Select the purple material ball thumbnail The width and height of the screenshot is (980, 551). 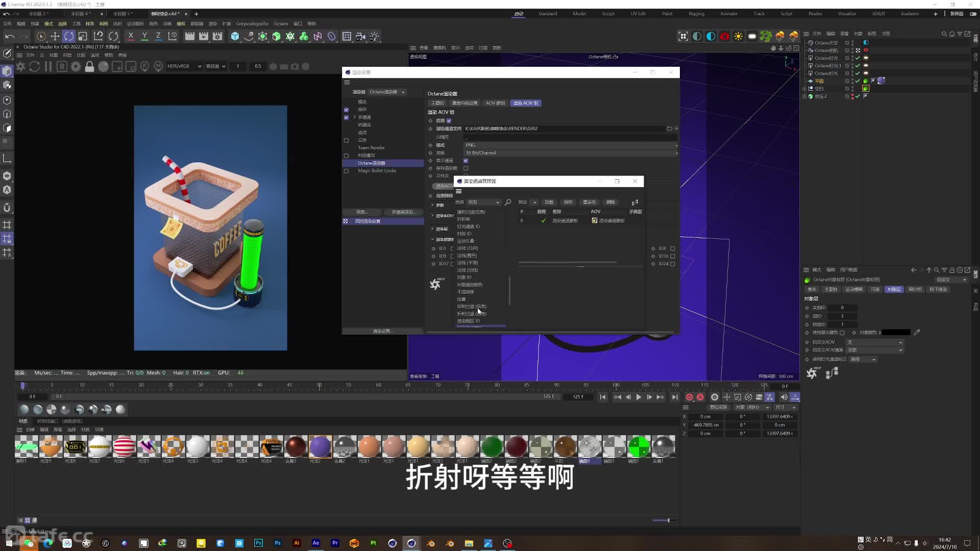(x=320, y=447)
